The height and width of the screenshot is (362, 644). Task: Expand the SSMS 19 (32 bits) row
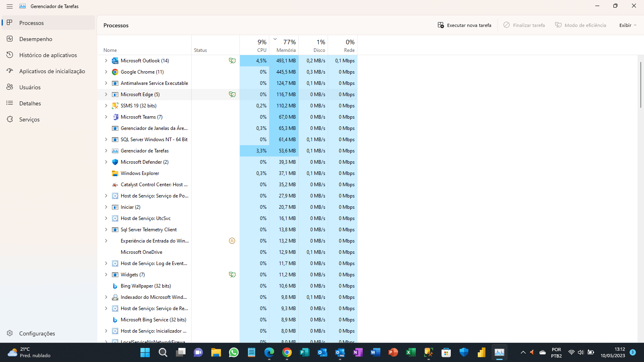106,106
